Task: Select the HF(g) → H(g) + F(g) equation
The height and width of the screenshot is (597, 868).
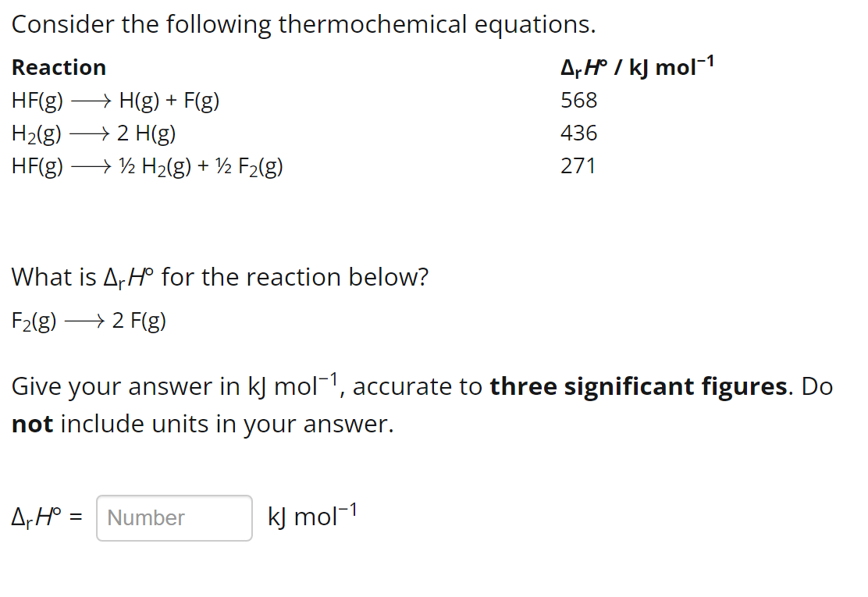Action: click(x=115, y=101)
